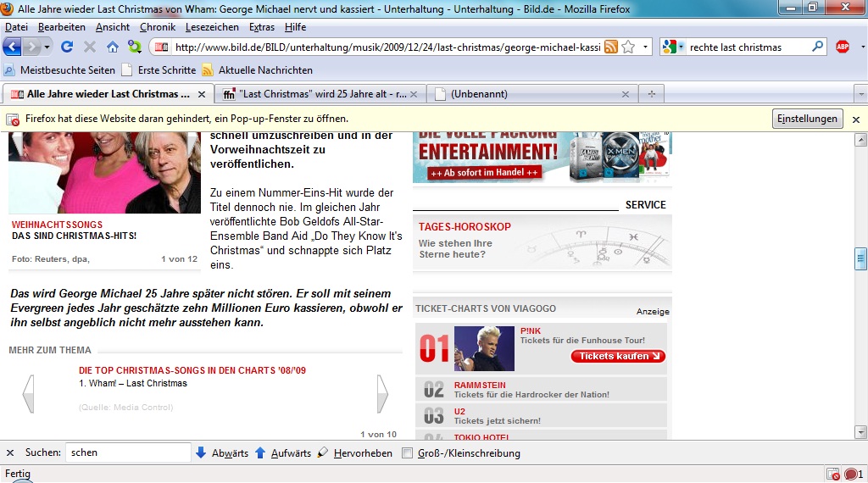Image resolution: width=868 pixels, height=483 pixels.
Task: Subscribe via the orange RSS feed icon
Action: 611,47
